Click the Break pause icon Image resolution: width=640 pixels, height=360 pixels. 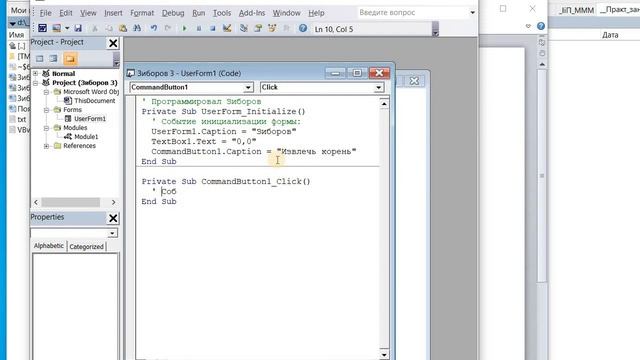coord(199,29)
